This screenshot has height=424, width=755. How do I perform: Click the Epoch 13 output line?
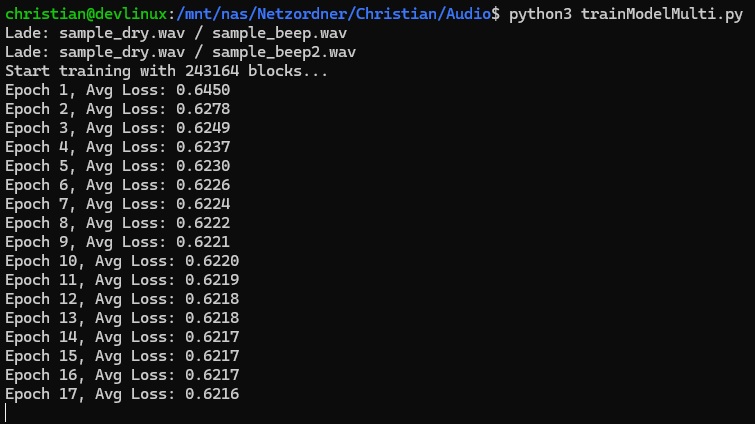[122, 318]
